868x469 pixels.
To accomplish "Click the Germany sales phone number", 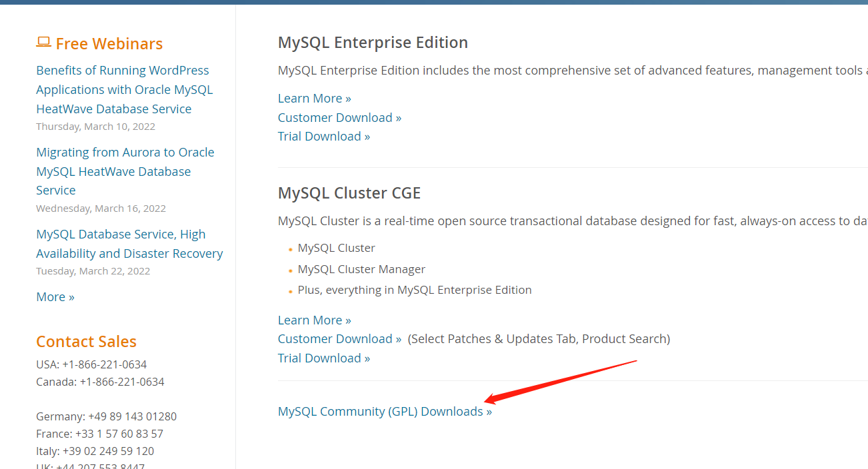I will coord(132,417).
